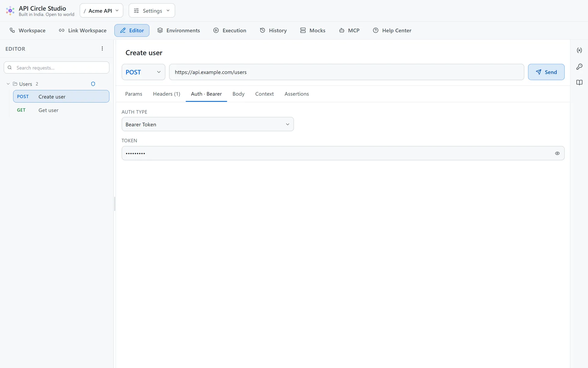Open the Acme API project dropdown

[x=101, y=11]
